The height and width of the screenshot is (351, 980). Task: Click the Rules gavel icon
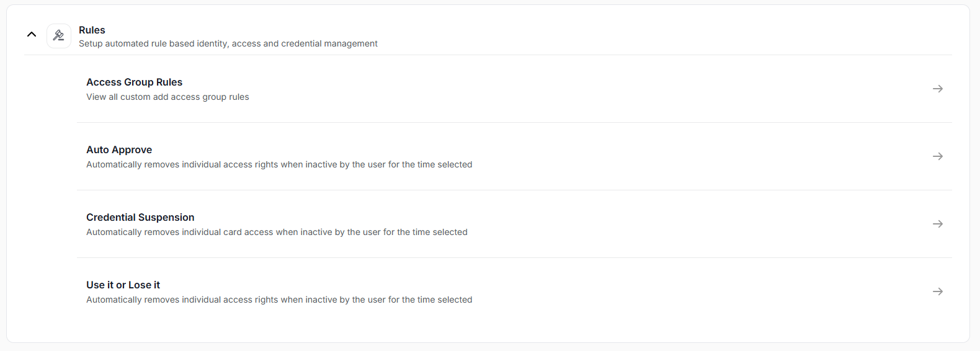(59, 36)
